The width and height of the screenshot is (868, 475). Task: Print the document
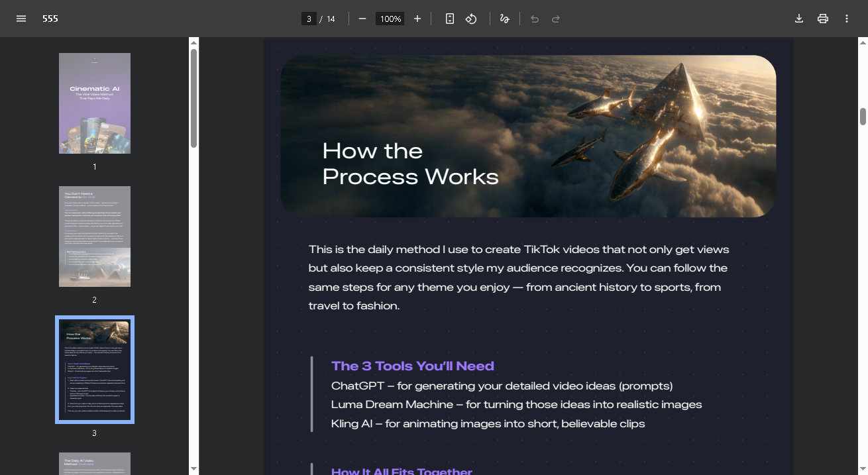tap(823, 19)
